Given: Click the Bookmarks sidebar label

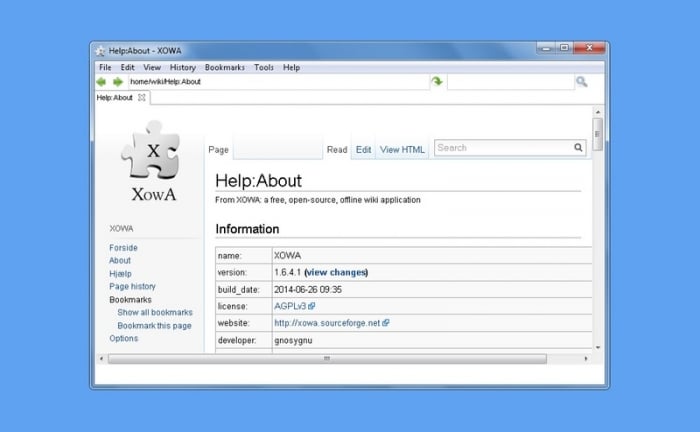Looking at the screenshot, I should [x=130, y=299].
